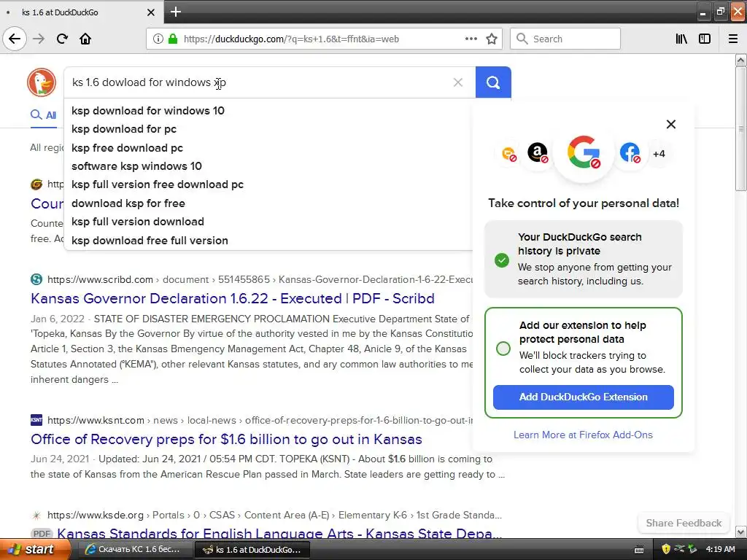The image size is (747, 560).
Task: Click the Firefox Search bar field
Action: 565,39
